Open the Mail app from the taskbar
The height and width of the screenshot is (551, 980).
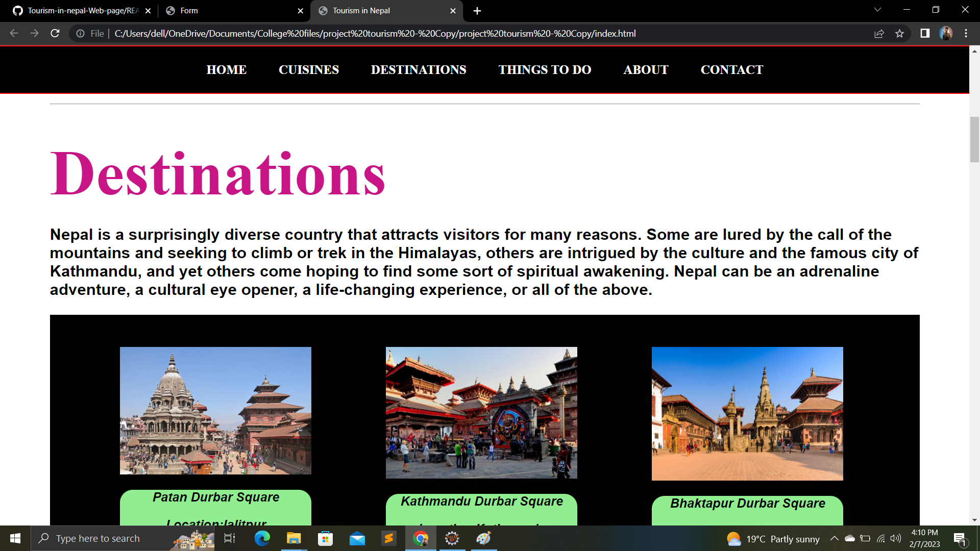point(357,538)
